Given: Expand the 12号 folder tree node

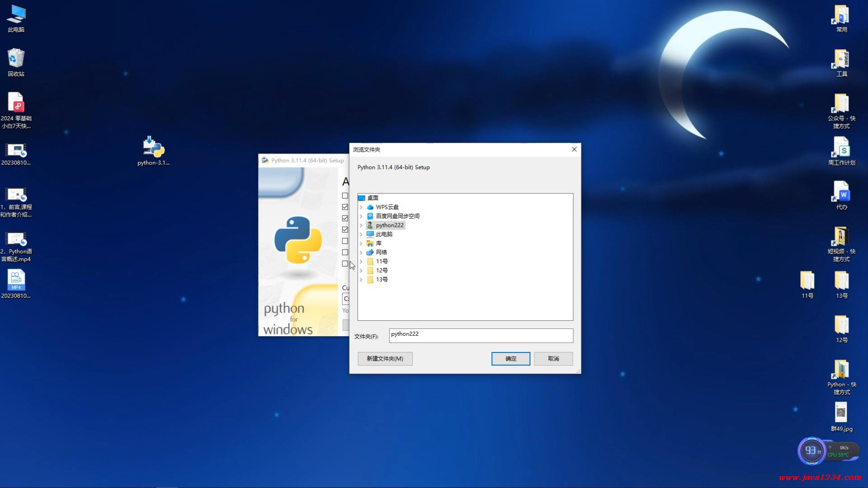Looking at the screenshot, I should point(361,270).
